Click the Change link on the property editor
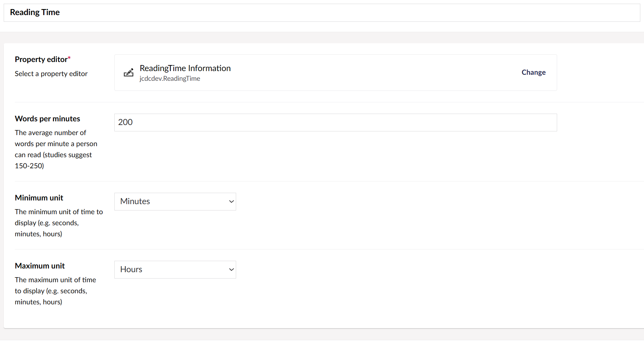 pos(533,72)
